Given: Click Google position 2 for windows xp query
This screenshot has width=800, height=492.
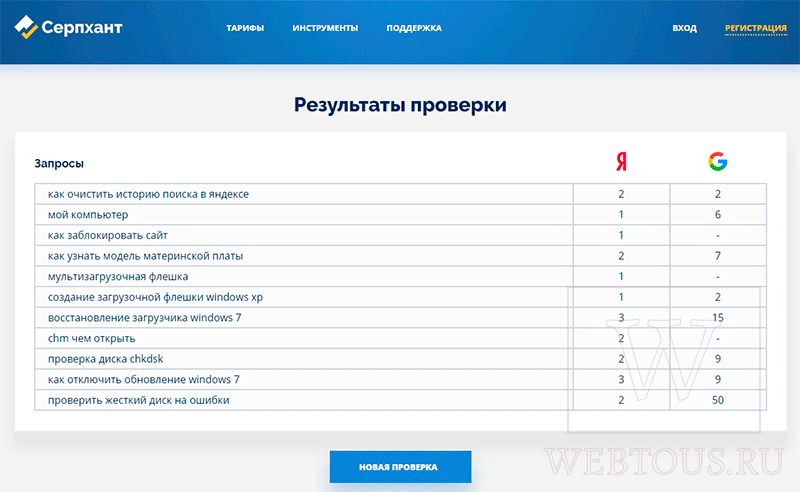Looking at the screenshot, I should (x=717, y=297).
